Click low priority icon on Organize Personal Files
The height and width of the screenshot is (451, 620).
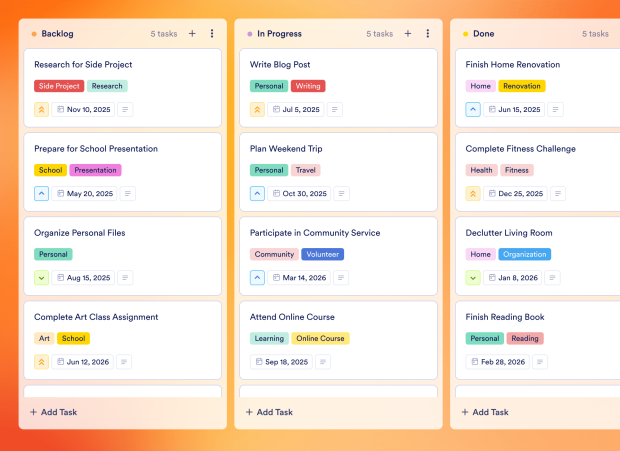tap(42, 278)
